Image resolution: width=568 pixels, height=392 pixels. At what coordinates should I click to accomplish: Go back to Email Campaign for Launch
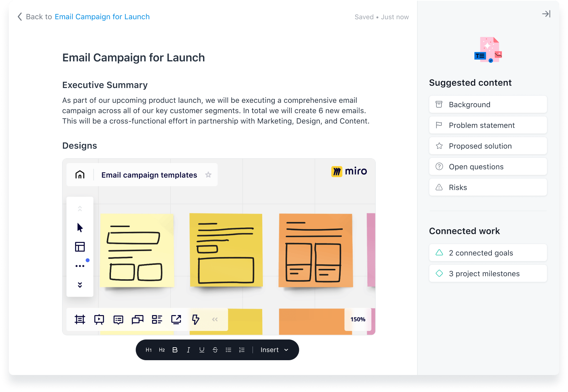point(102,17)
